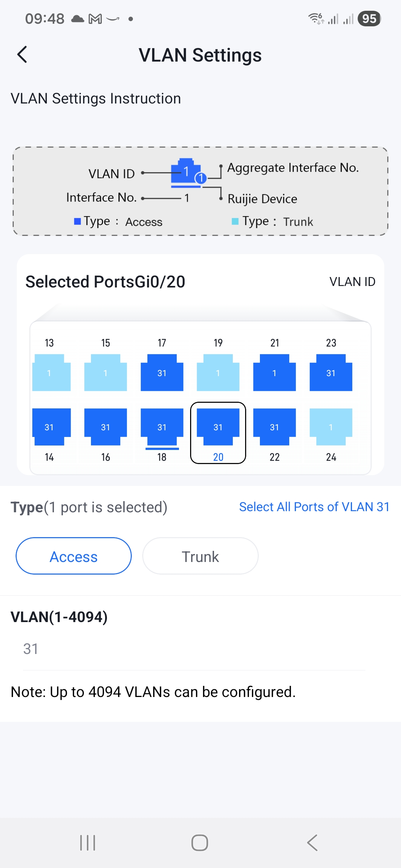This screenshot has height=868, width=401.
Task: Select port 22 icon
Action: point(274,427)
